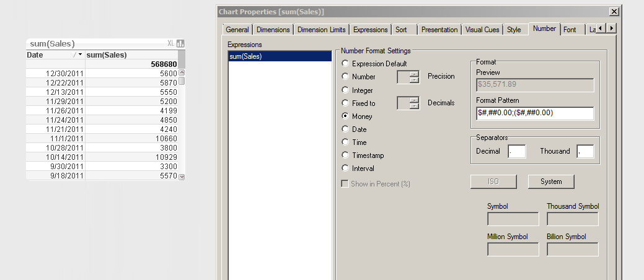Click the Symbol input field
The height and width of the screenshot is (280, 644).
513,219
